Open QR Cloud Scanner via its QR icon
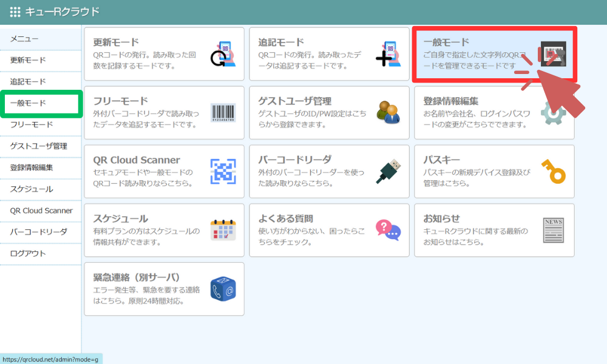The height and width of the screenshot is (364, 607). coord(223,172)
